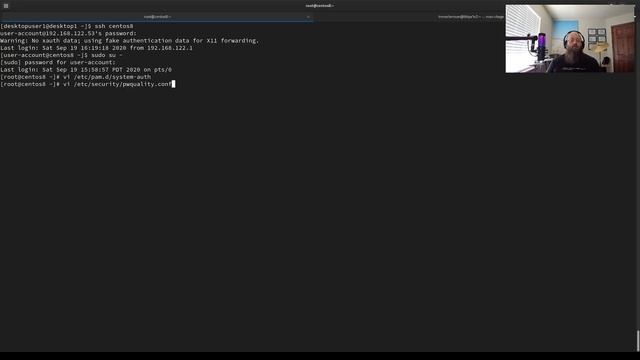Click the 'Last login' PDT 2020 pts/0 line
640x360 pixels.
click(86, 70)
